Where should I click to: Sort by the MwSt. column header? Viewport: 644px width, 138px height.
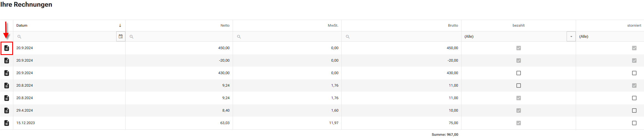[333, 26]
